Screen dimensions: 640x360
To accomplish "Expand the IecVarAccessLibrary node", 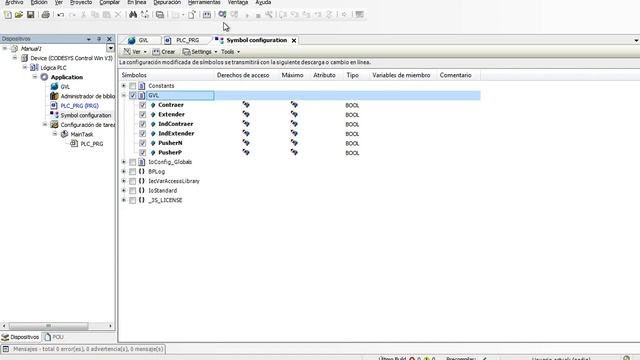I will [124, 181].
